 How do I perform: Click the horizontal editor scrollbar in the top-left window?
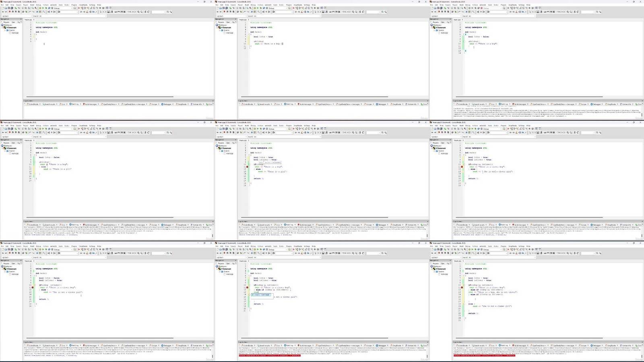100,97
